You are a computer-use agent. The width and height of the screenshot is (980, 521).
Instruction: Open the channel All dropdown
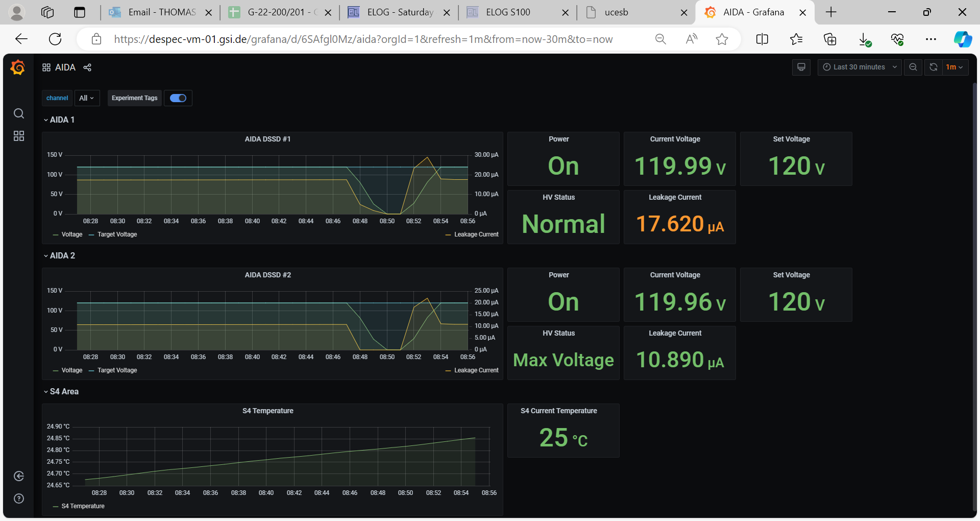click(x=87, y=98)
